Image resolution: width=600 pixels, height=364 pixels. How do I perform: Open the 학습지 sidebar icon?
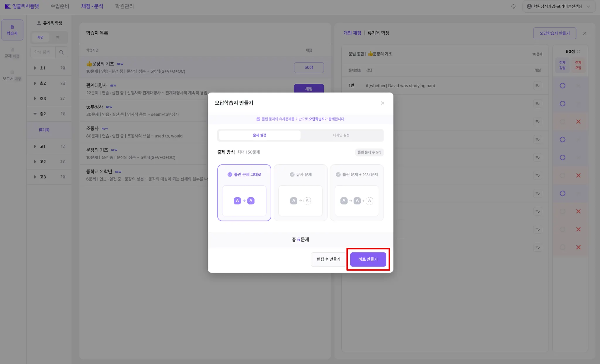[12, 30]
